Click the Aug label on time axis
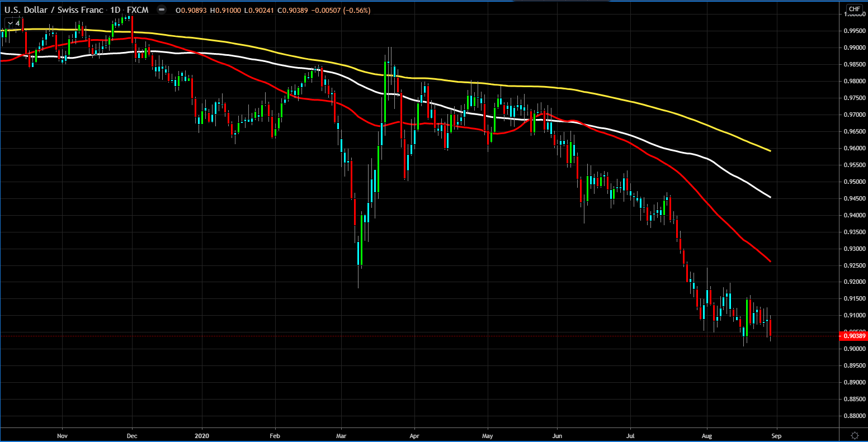868x442 pixels. coord(707,435)
